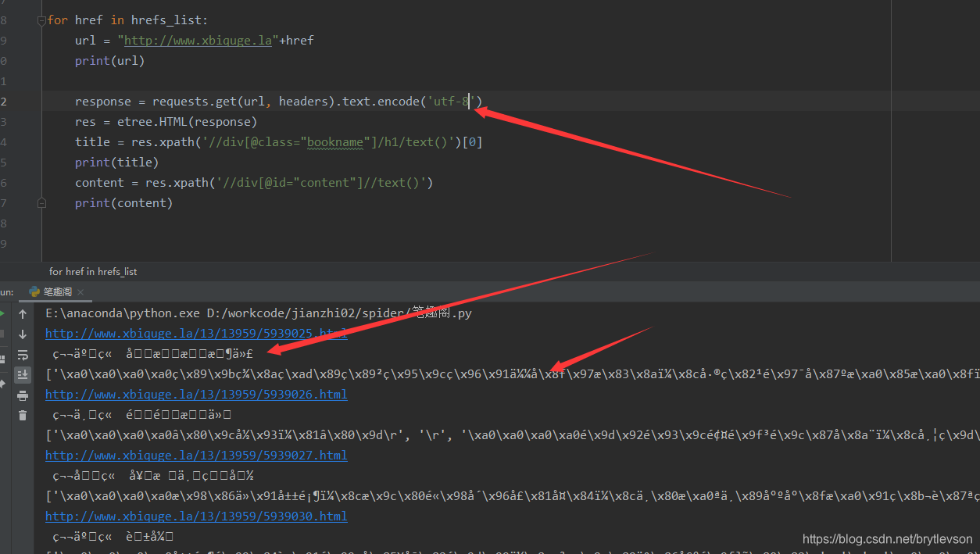Click the Python icon on the run tab

click(x=34, y=291)
